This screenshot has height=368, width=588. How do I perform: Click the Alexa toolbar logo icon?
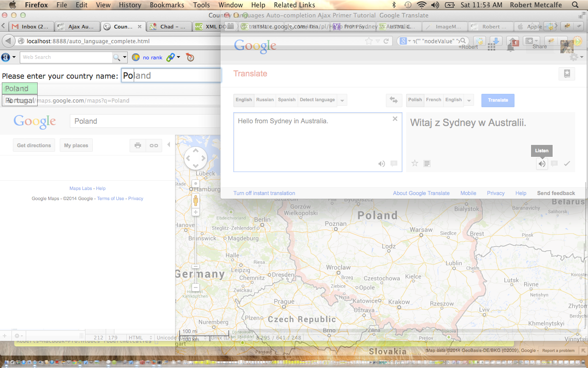[6, 57]
